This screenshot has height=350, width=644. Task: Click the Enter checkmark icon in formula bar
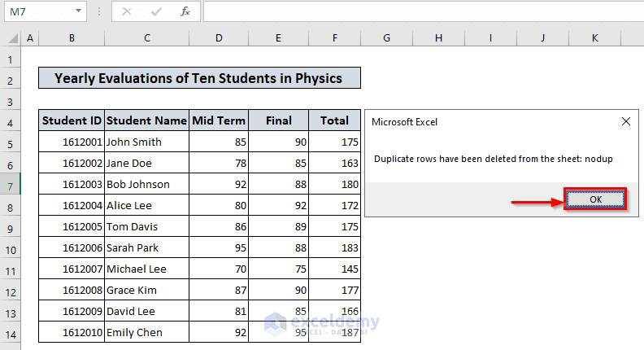point(155,11)
